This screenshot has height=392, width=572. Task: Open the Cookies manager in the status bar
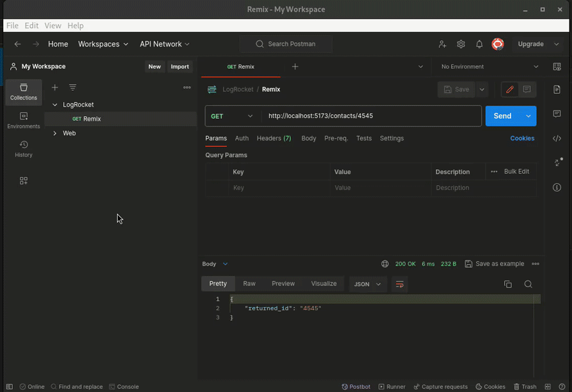click(x=490, y=386)
